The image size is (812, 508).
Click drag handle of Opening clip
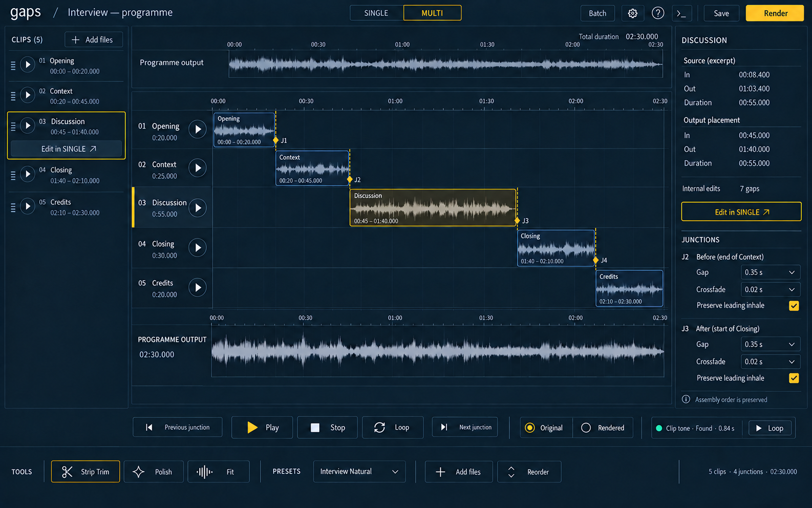pyautogui.click(x=13, y=66)
